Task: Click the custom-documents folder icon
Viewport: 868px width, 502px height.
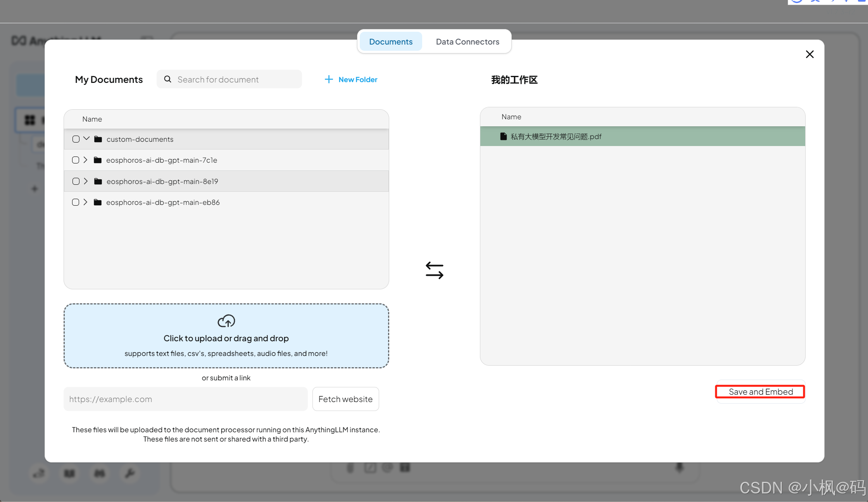Action: 98,139
